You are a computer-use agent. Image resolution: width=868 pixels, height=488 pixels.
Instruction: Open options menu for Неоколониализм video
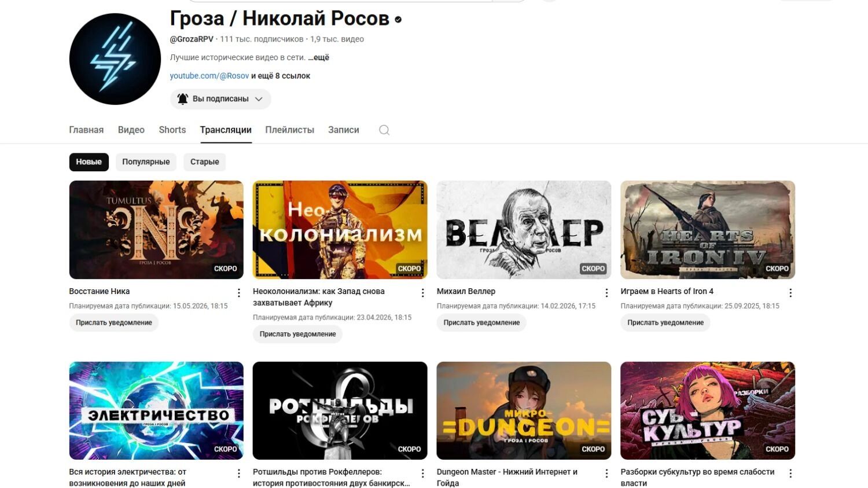pos(423,293)
